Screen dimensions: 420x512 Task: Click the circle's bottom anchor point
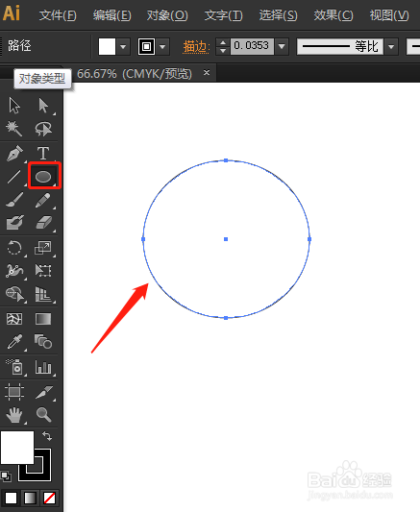[226, 318]
